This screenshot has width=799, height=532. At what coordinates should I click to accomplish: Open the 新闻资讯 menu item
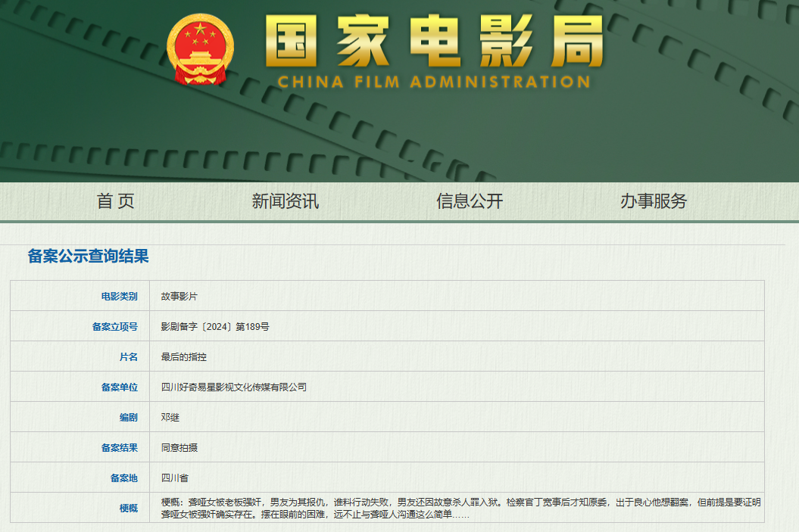[286, 201]
